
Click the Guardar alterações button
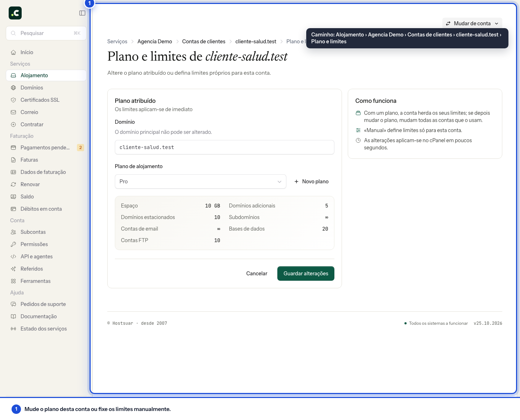306,274
